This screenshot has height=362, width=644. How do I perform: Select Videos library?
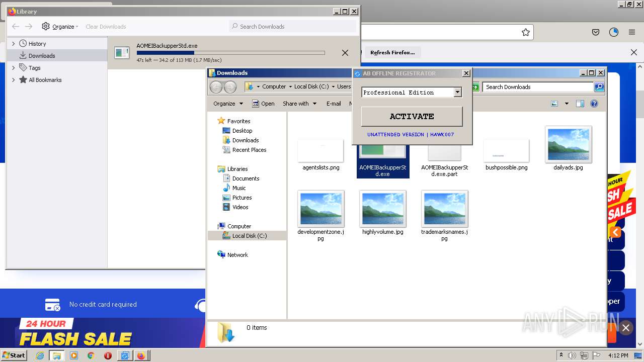point(240,207)
